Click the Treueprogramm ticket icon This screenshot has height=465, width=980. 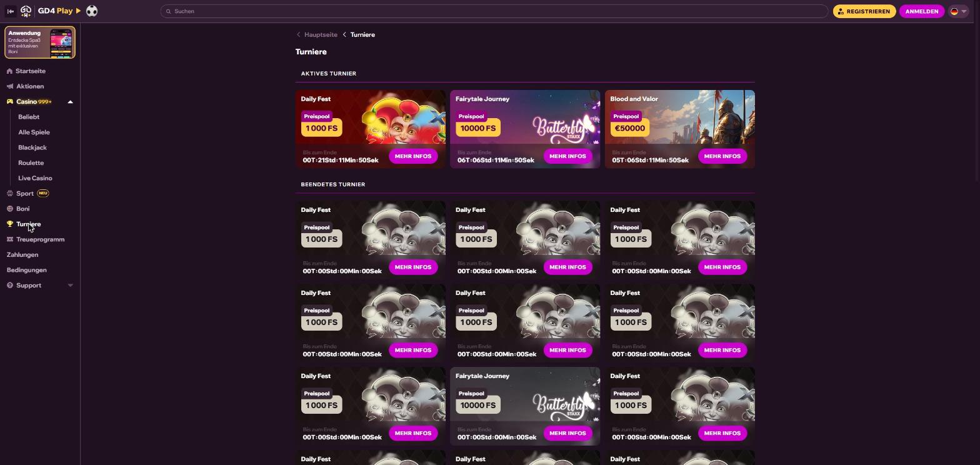coord(9,239)
